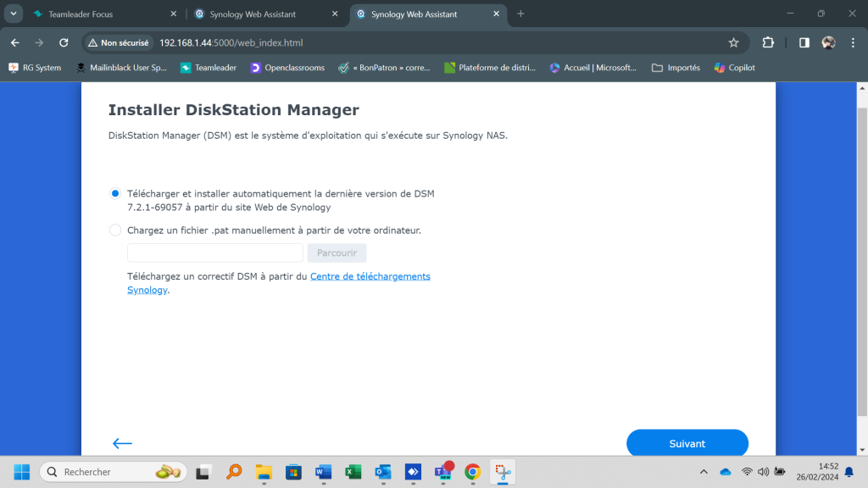This screenshot has height=488, width=868.
Task: Open the Copilot bookmark
Action: click(x=734, y=68)
